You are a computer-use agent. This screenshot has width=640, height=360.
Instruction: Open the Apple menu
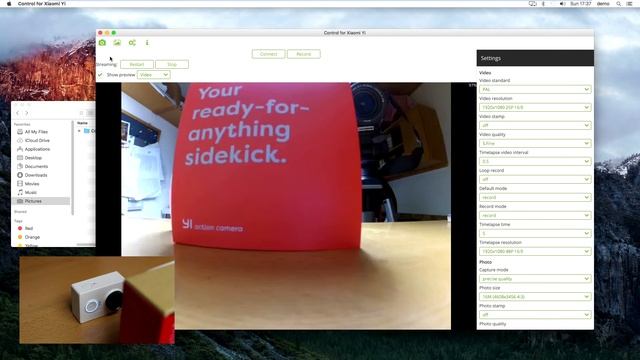pos(9,3)
